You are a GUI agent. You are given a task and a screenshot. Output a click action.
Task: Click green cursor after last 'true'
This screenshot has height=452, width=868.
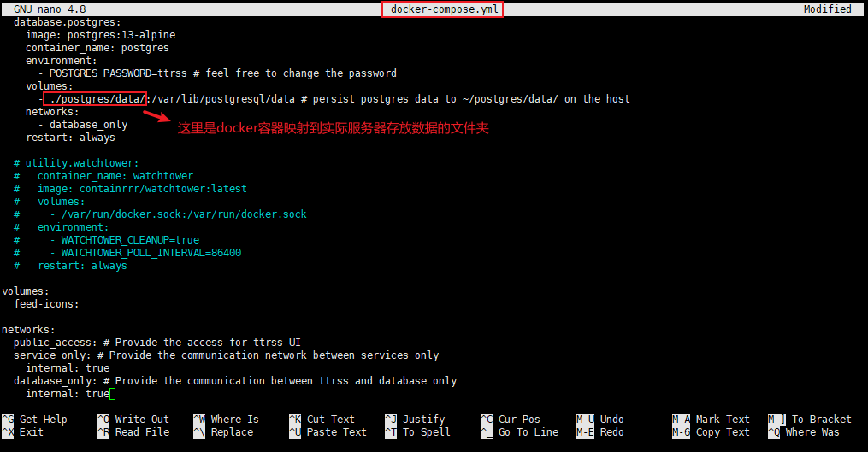(x=112, y=394)
